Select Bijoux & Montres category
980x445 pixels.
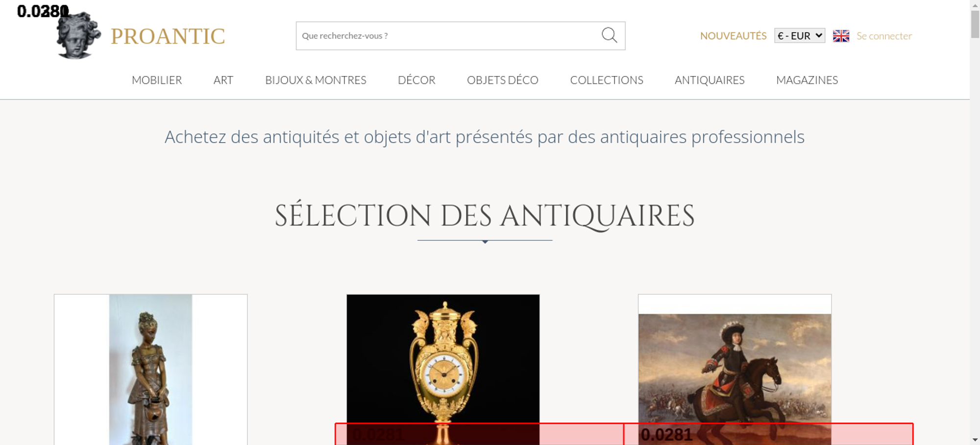click(316, 80)
